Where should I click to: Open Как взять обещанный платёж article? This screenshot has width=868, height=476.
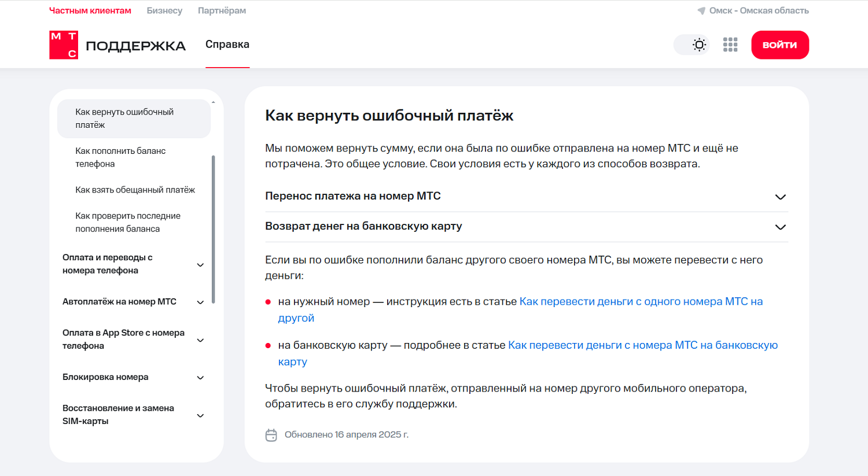click(135, 190)
